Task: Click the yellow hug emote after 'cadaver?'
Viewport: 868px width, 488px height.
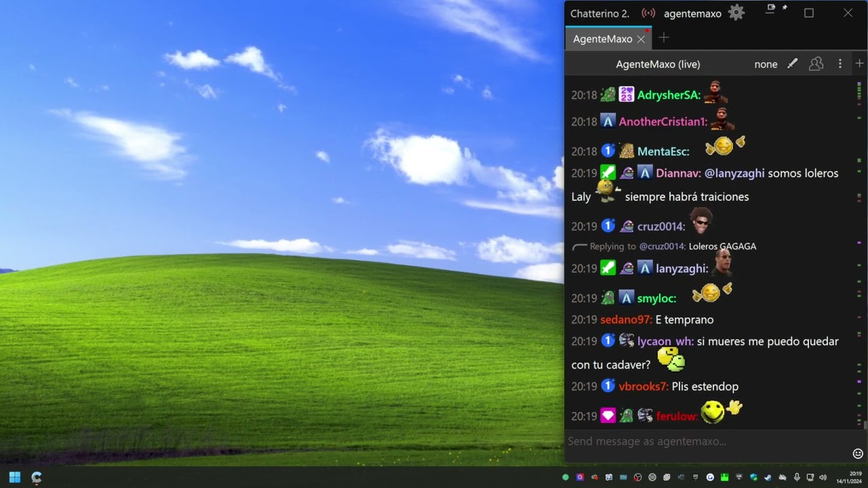Action: click(671, 359)
